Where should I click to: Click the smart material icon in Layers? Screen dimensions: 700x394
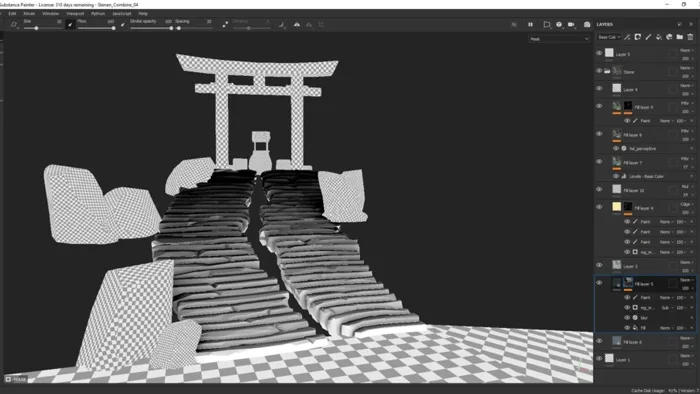click(x=669, y=37)
